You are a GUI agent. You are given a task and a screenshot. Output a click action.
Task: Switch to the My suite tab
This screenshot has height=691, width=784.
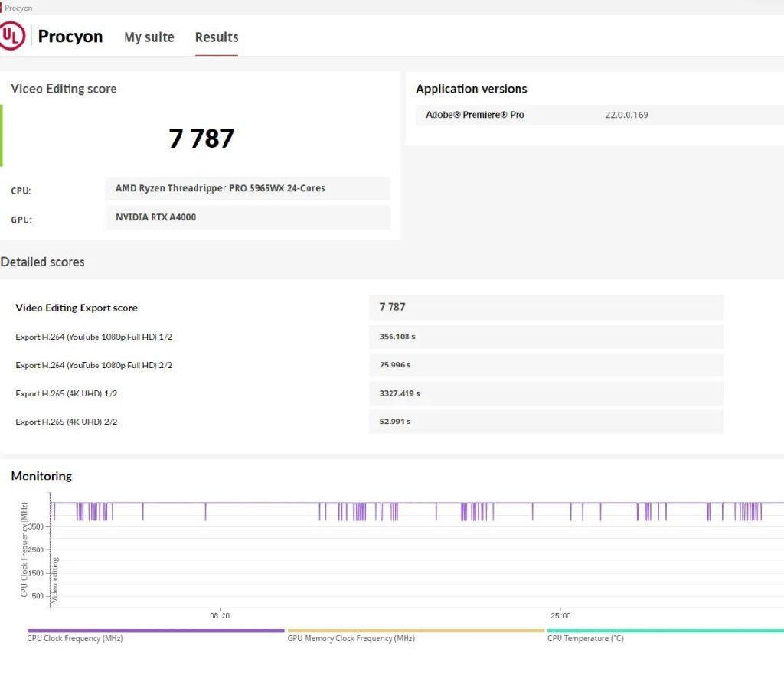[149, 37]
